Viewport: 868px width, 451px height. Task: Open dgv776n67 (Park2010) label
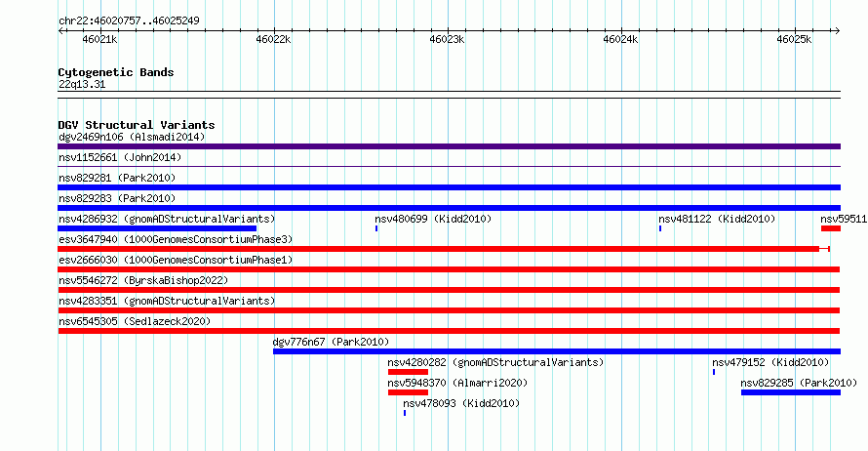pos(331,342)
